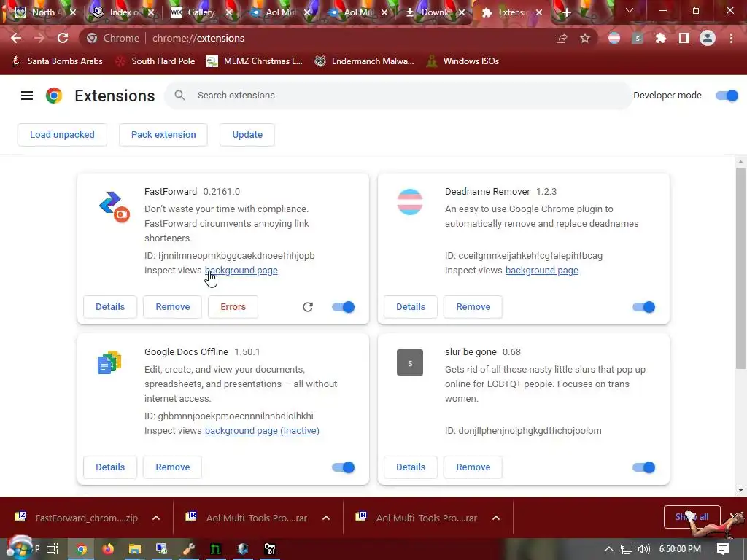This screenshot has height=560, width=747.
Task: Open the extensions puzzle menu
Action: coord(661,38)
